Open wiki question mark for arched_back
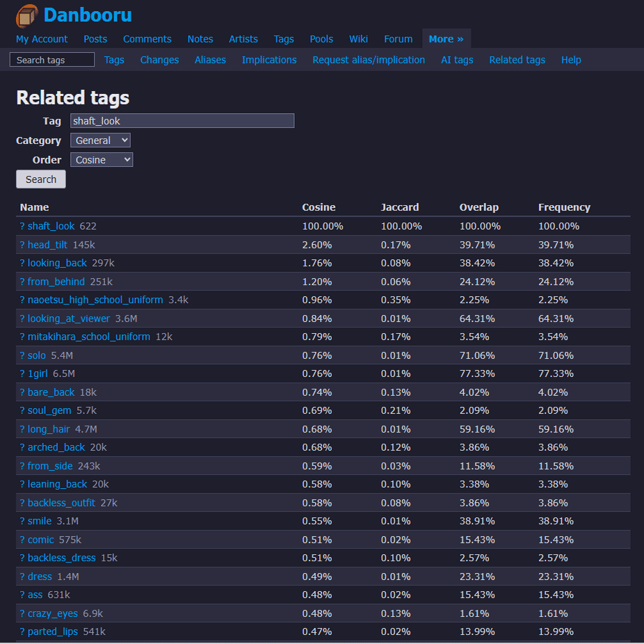644x644 pixels. [22, 447]
